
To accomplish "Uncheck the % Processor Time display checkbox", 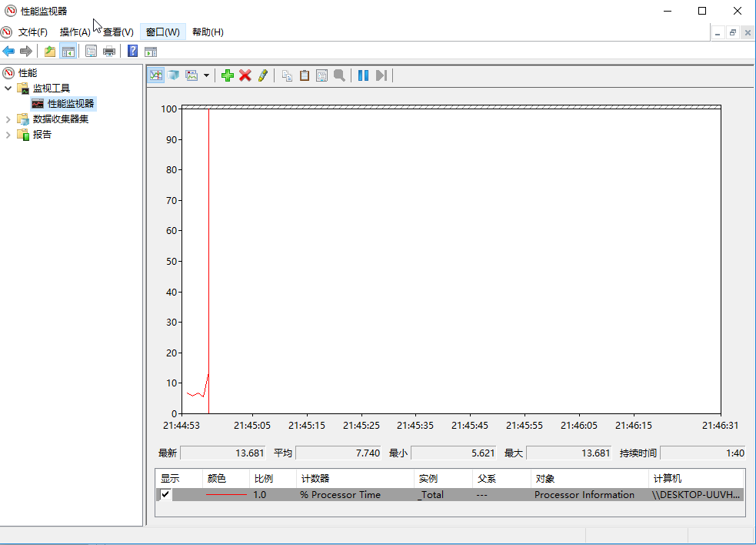I will (x=165, y=494).
